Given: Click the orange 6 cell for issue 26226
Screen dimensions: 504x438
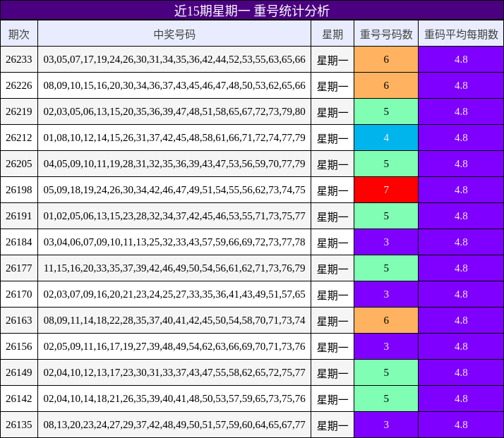Looking at the screenshot, I should [386, 85].
